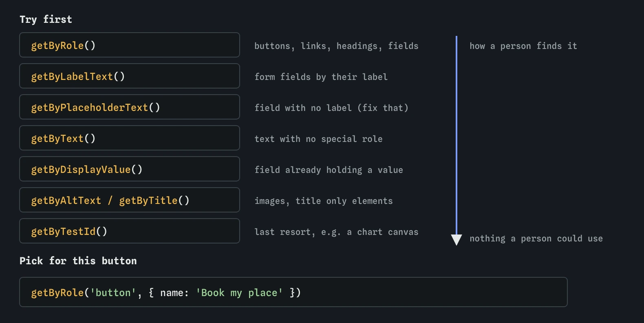
Task: Click 'how a person finds it' label
Action: [523, 46]
